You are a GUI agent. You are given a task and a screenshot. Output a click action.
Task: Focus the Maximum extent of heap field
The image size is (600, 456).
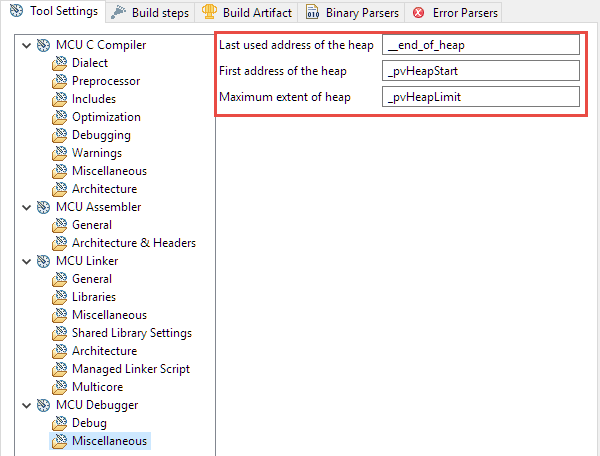click(x=480, y=97)
